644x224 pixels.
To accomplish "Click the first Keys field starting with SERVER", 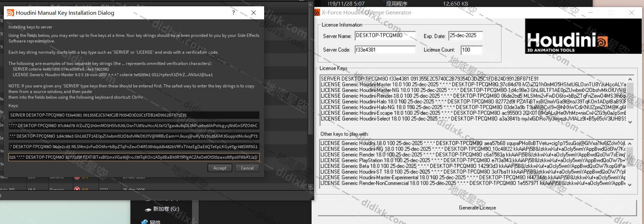I will coord(134,115).
